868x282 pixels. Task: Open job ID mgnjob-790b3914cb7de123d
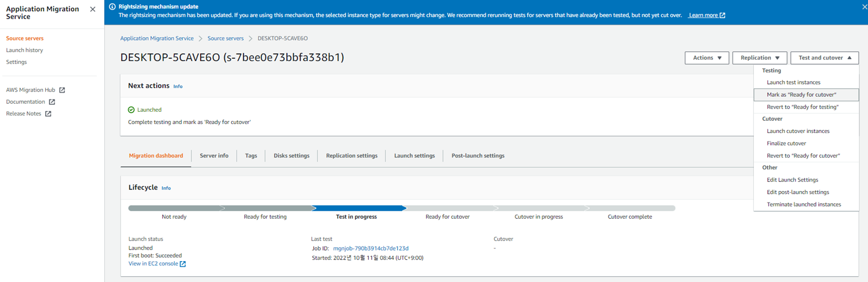371,248
